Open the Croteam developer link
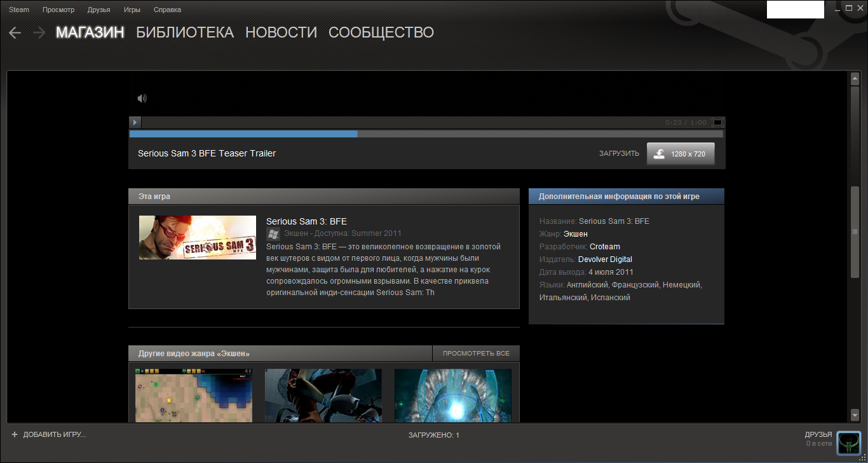 [x=605, y=247]
